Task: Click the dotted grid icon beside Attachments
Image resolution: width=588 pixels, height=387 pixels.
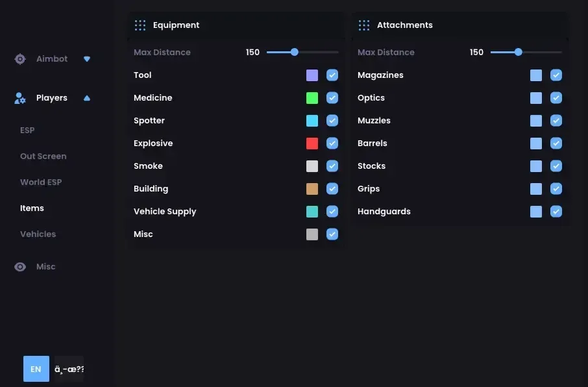Action: tap(364, 25)
